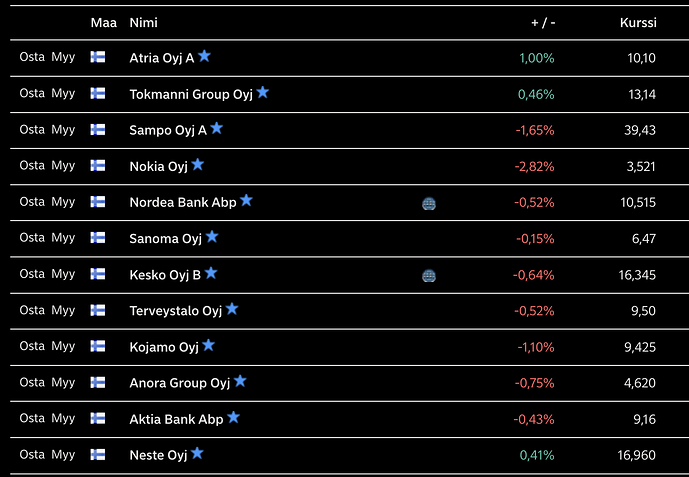This screenshot has height=477, width=689.
Task: Sort the table by the Nimi column header
Action: pyautogui.click(x=143, y=23)
